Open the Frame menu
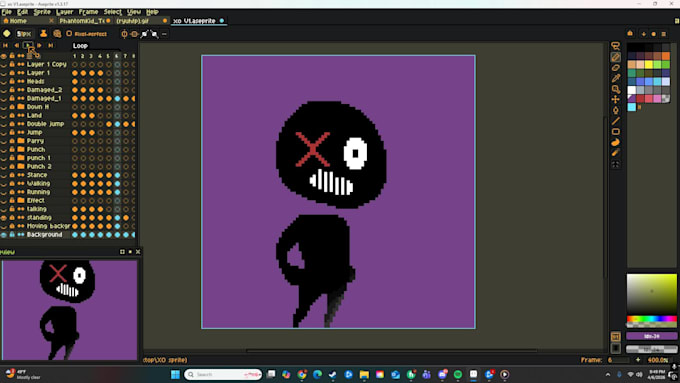The height and width of the screenshot is (383, 680). pyautogui.click(x=88, y=12)
